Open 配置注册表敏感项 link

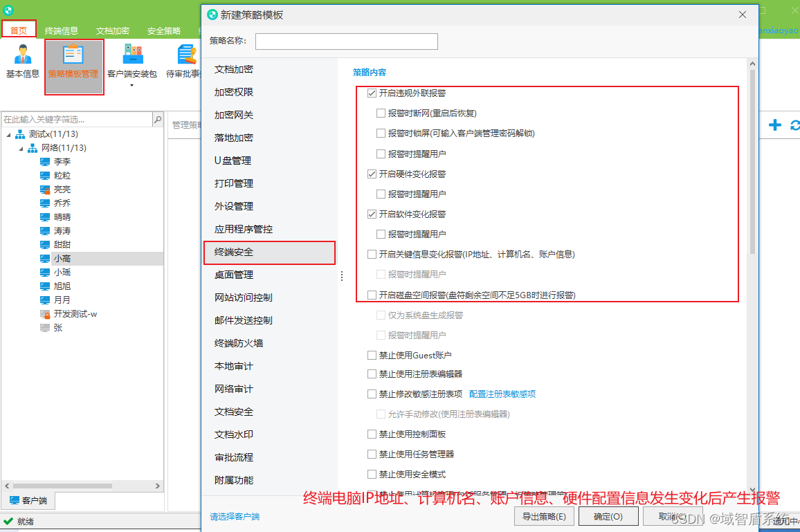[x=502, y=394]
